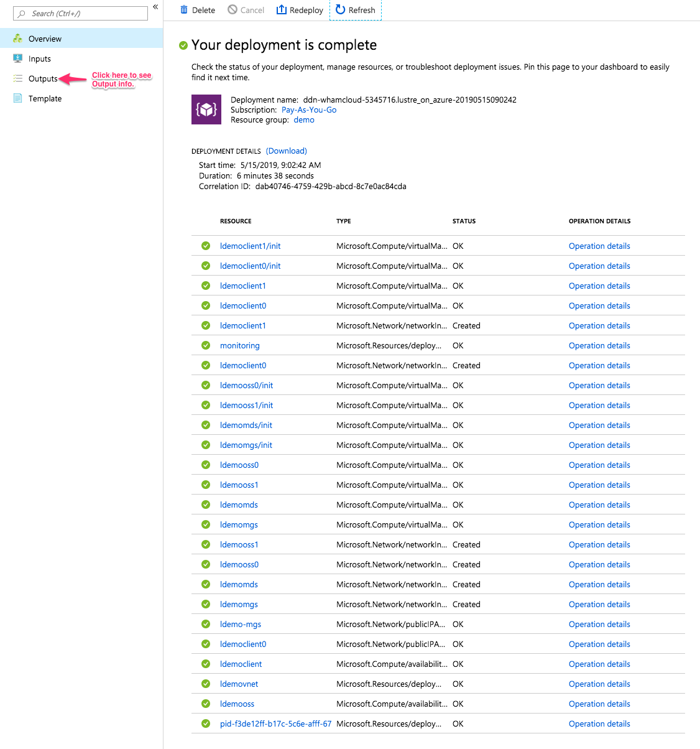Click the status check icon for ldemomgs/init
The image size is (700, 749).
pos(206,445)
